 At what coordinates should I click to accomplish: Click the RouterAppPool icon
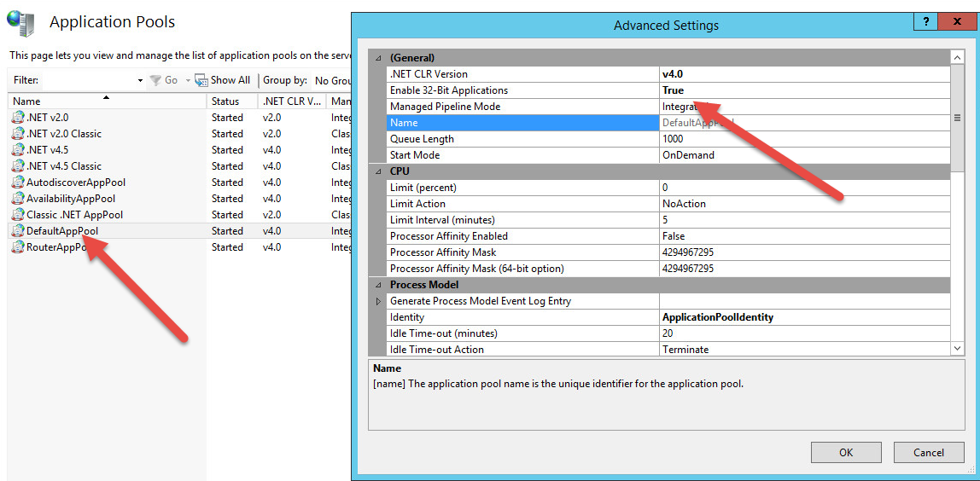18,247
